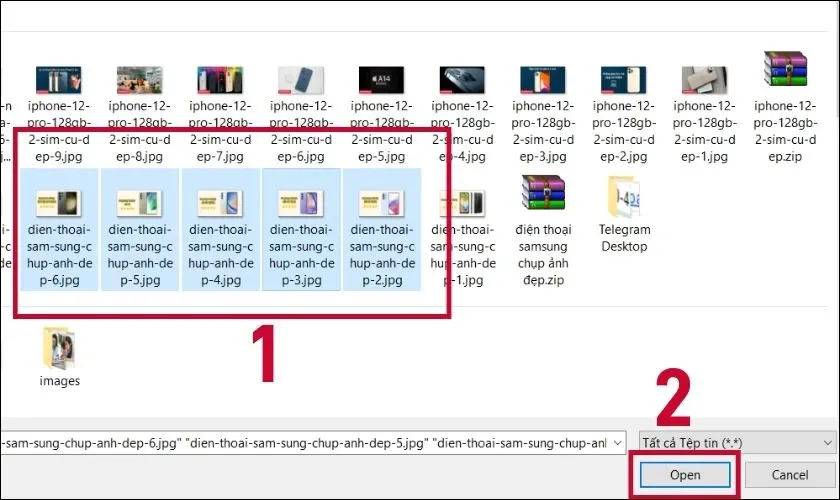Click dien-thoai-sam-sung-chup-anh-dep-6.jpg thumbnail
840x500 pixels.
pyautogui.click(x=59, y=204)
